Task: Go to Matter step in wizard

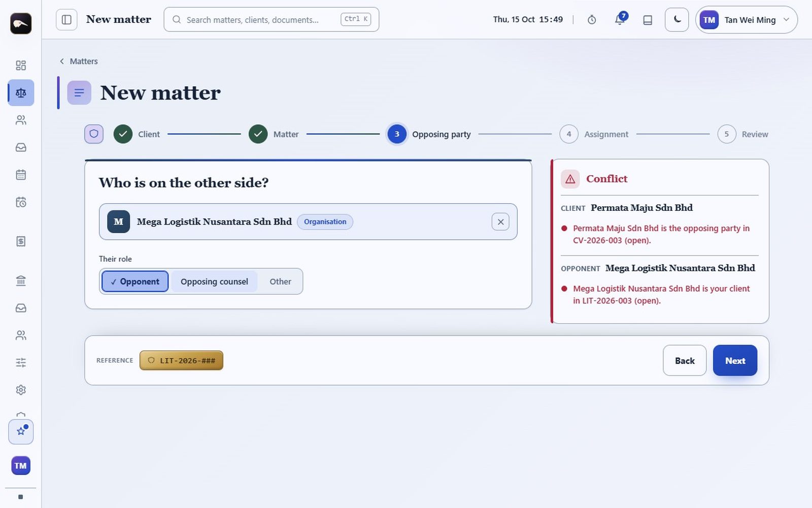Action: pos(274,134)
